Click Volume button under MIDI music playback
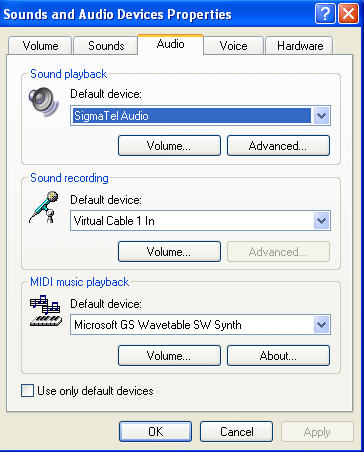 click(x=169, y=356)
